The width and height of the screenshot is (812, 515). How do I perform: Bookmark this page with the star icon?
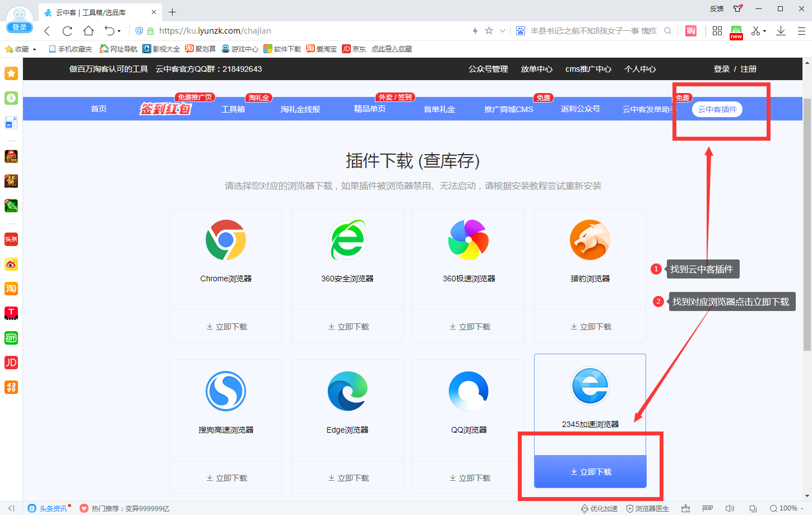(x=489, y=31)
